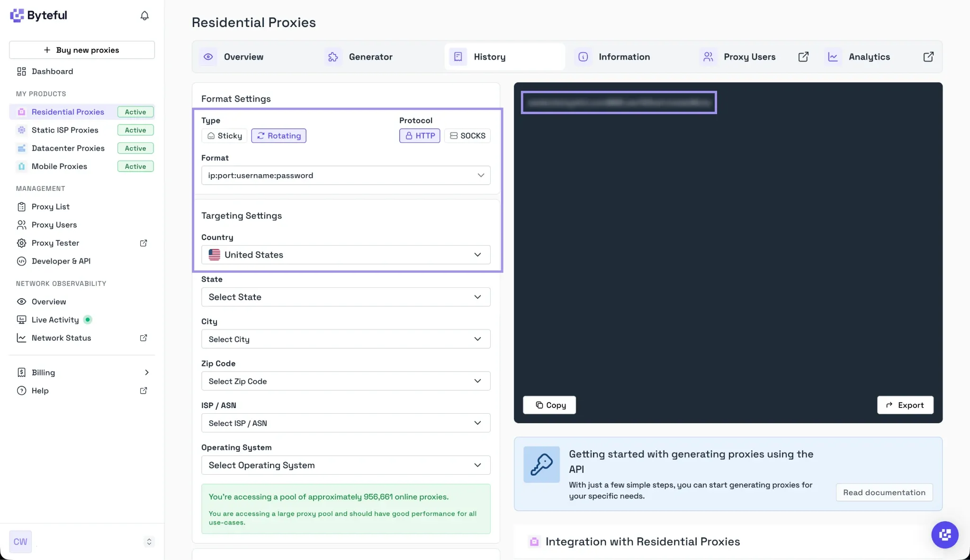This screenshot has width=970, height=560.
Task: Click the Mobile Proxies product icon
Action: pyautogui.click(x=21, y=167)
